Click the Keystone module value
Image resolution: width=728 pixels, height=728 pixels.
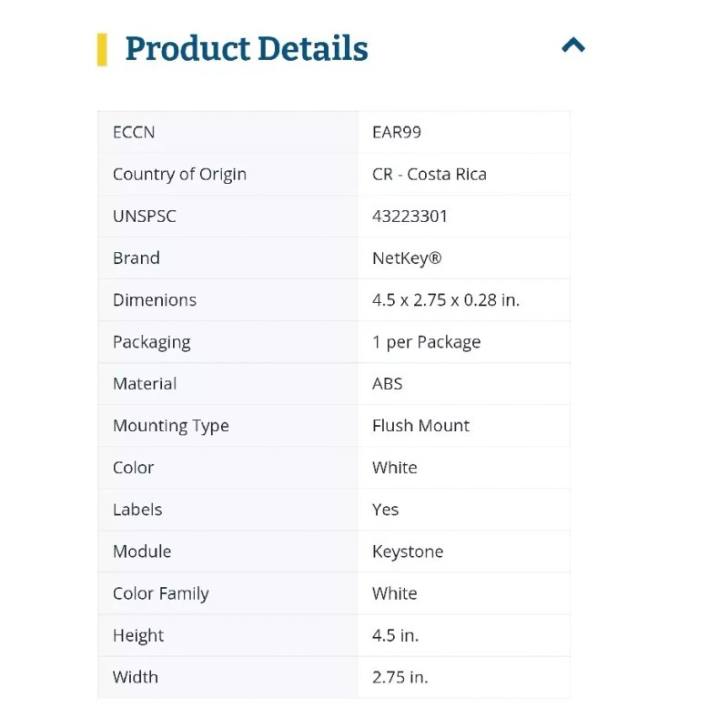(x=408, y=551)
